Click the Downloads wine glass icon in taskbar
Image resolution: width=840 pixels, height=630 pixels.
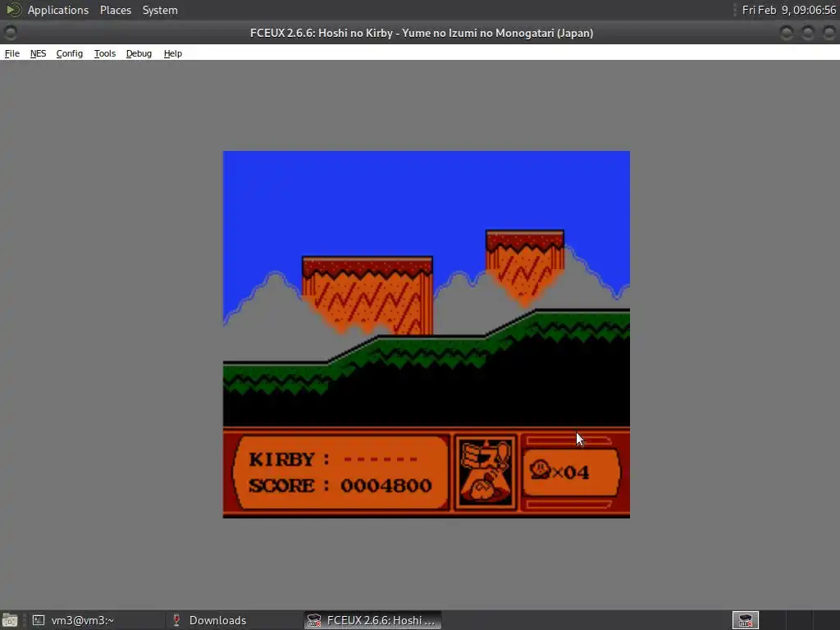coord(176,620)
